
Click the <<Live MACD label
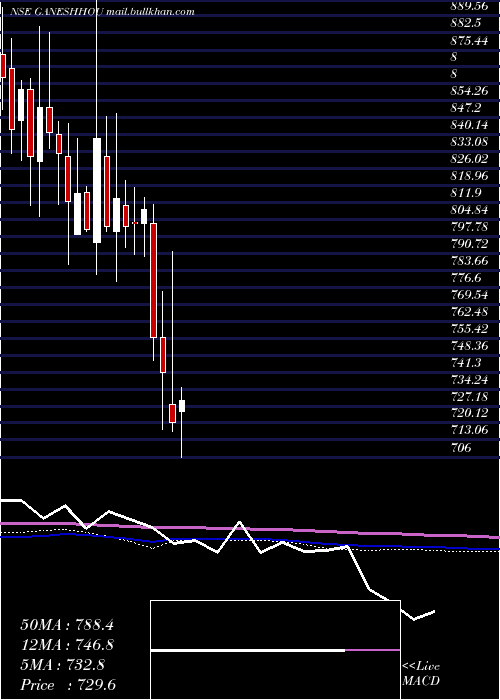[x=421, y=674]
